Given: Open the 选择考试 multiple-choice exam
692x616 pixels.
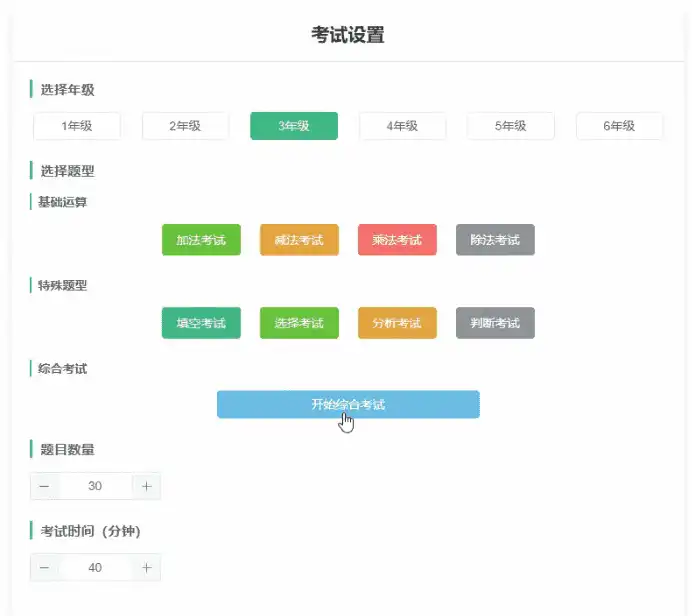Looking at the screenshot, I should click(299, 323).
